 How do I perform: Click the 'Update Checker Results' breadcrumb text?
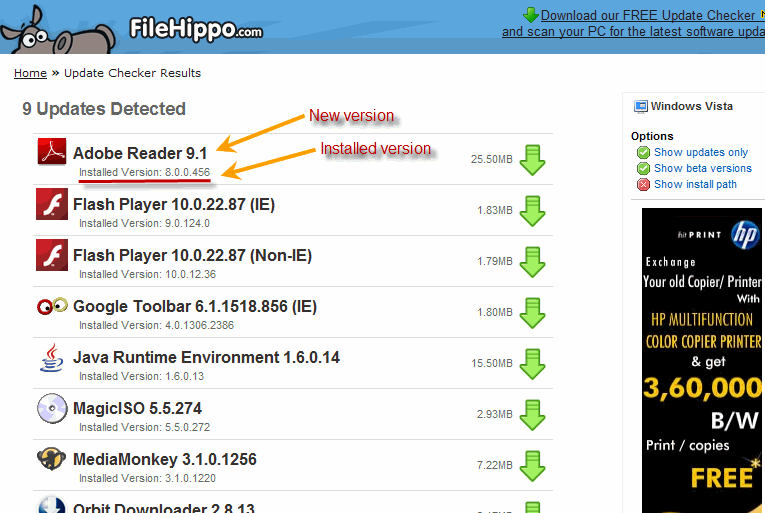(132, 73)
